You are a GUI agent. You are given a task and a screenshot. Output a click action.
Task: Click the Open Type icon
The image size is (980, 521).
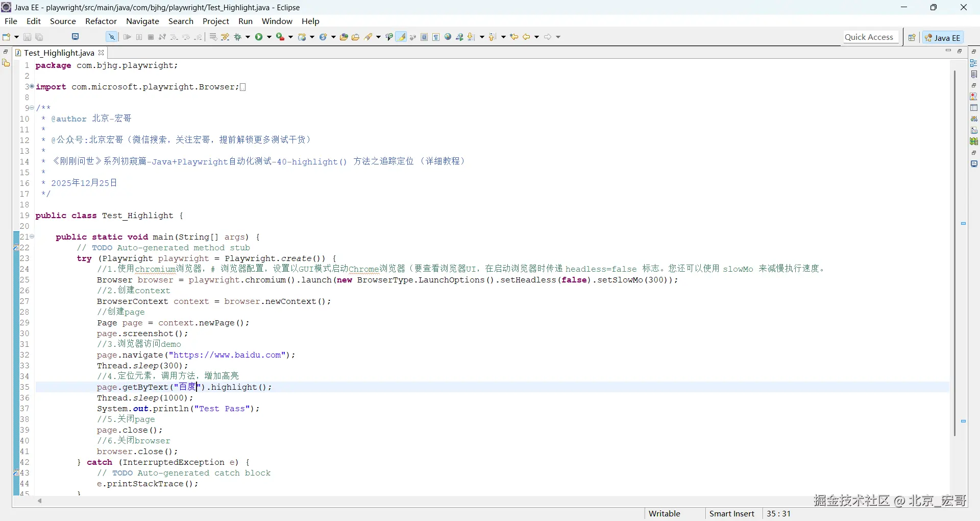344,37
